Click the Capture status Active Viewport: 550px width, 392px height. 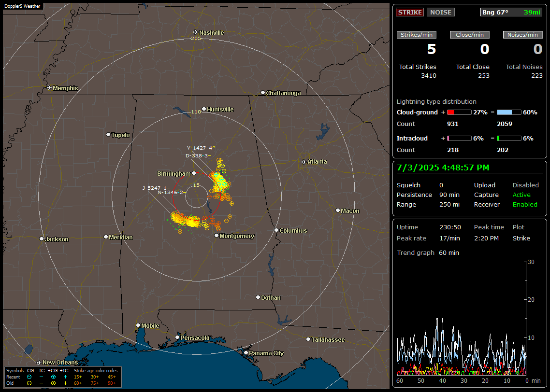click(521, 195)
